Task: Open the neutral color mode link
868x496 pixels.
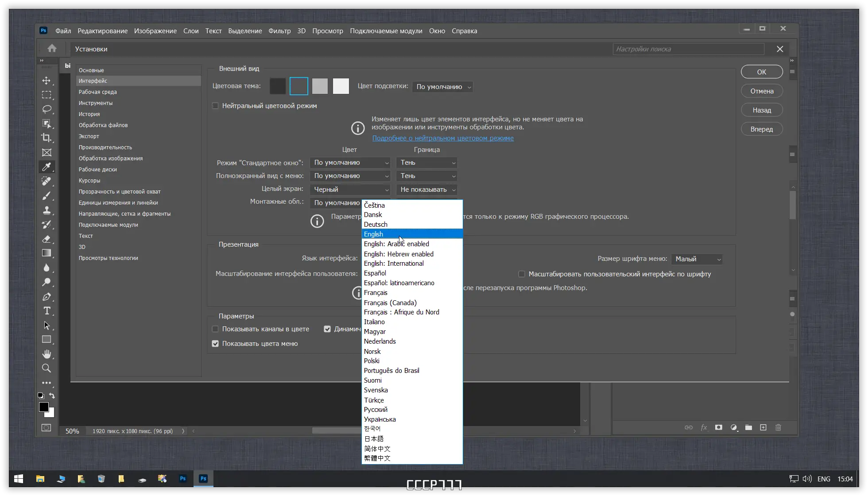Action: click(x=443, y=138)
